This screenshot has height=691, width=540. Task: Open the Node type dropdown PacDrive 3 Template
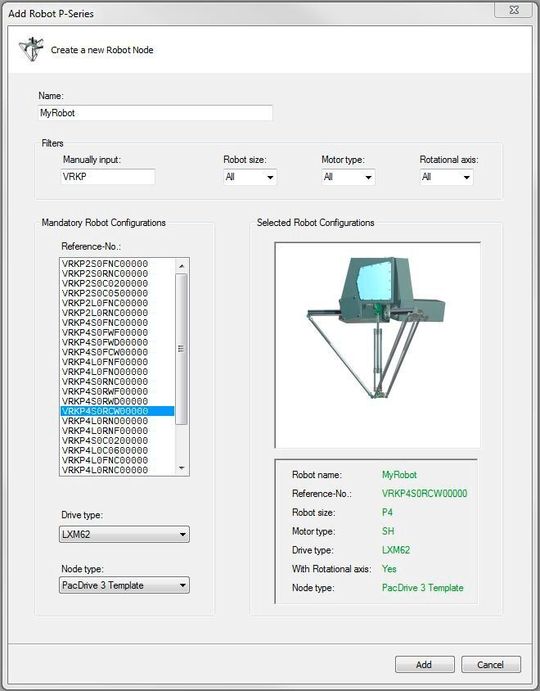tap(124, 585)
